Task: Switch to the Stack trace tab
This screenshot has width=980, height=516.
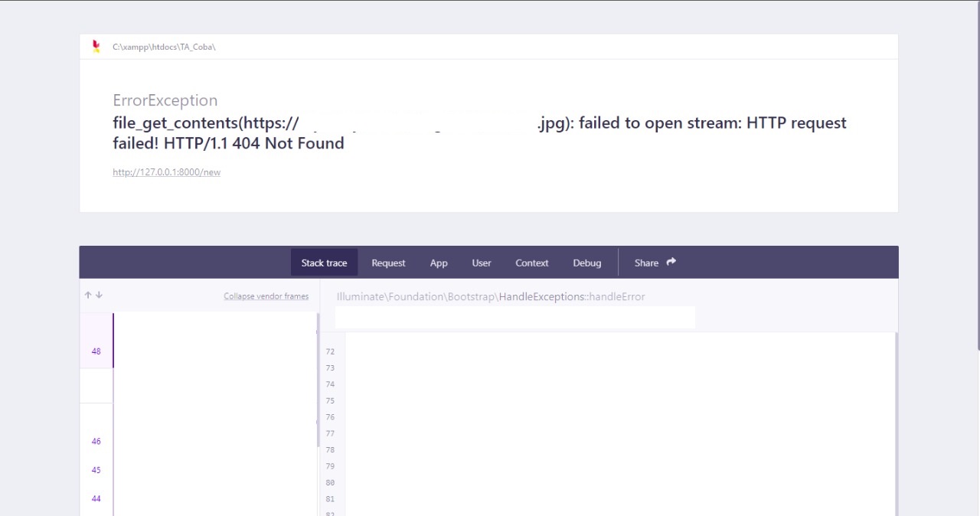Action: pyautogui.click(x=324, y=263)
